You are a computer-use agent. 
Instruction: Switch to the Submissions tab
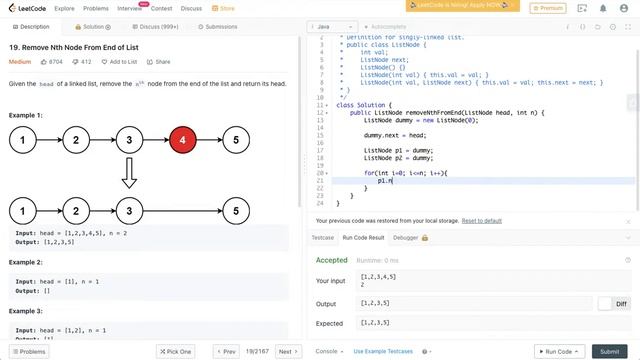[218, 27]
